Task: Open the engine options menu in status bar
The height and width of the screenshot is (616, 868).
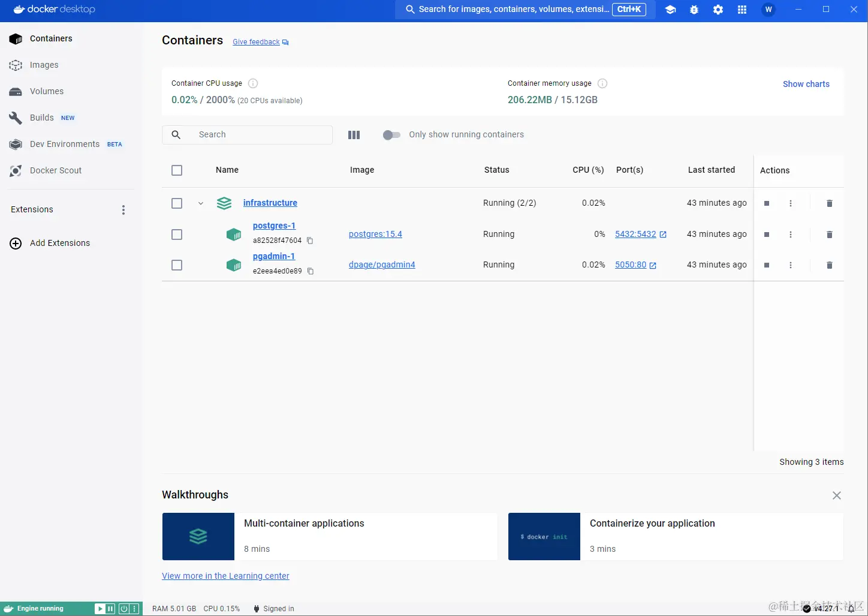Action: point(135,609)
